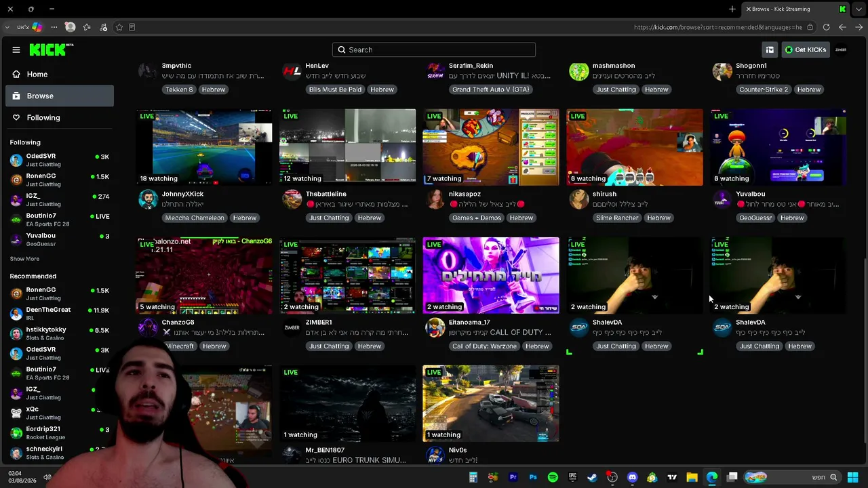868x488 pixels.
Task: Click the Bills Must Be Paid category tag
Action: point(335,89)
